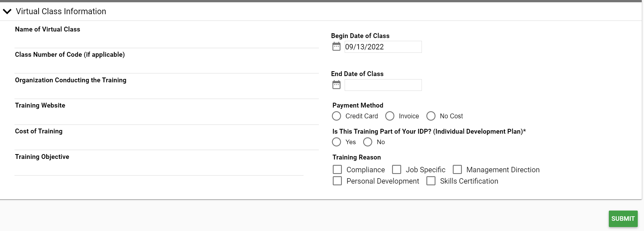Check Personal Development training reason
This screenshot has width=644, height=231.
click(x=337, y=181)
